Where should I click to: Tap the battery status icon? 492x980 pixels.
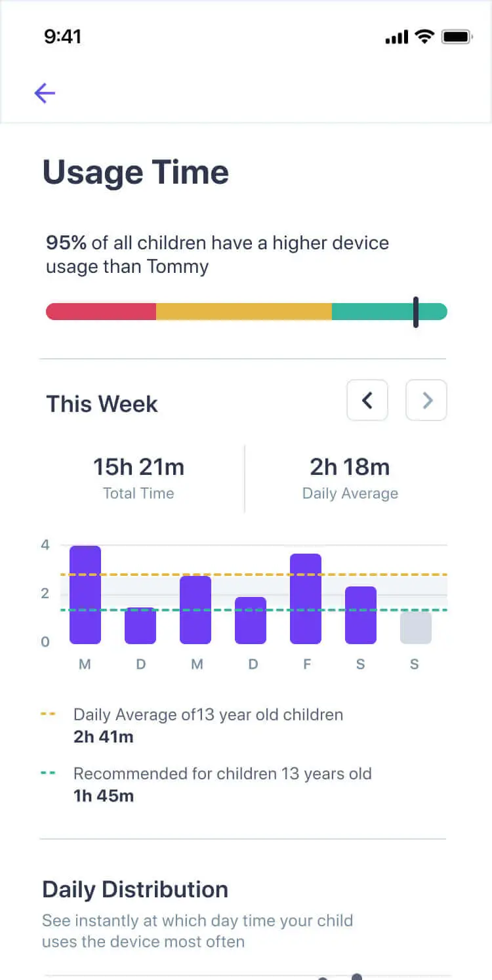[x=457, y=37]
